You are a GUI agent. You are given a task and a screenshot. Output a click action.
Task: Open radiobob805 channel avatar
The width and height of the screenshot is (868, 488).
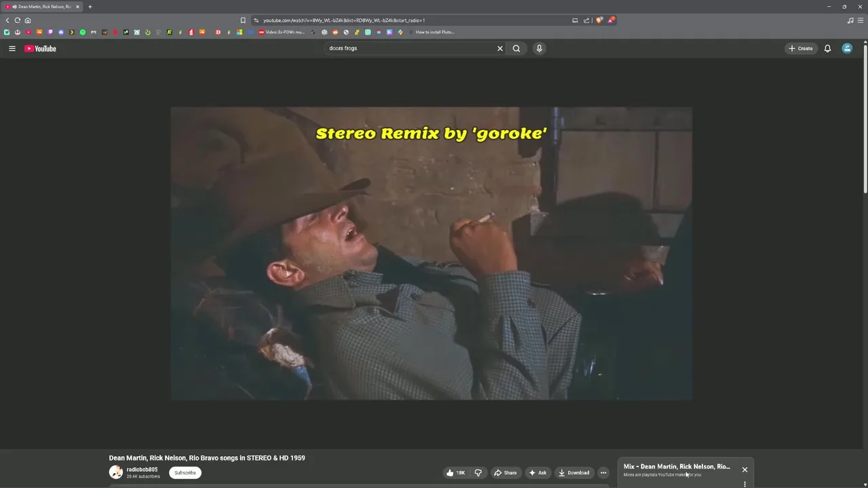pos(116,472)
